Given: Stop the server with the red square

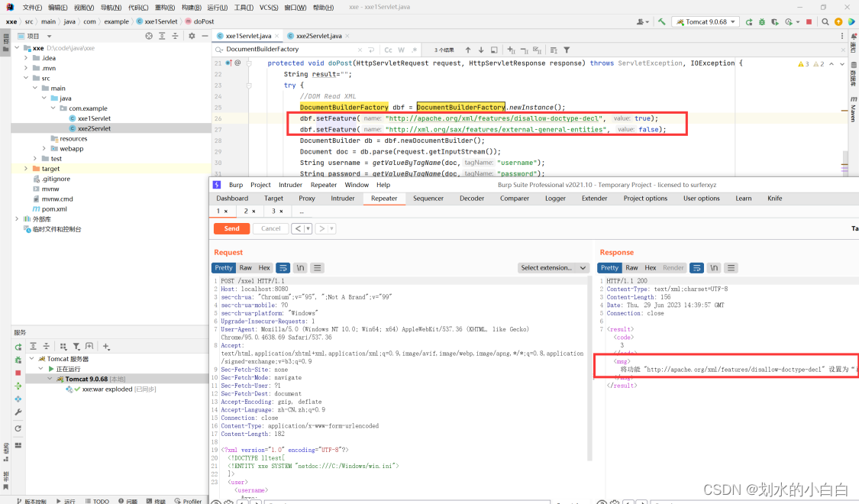Looking at the screenshot, I should [809, 22].
